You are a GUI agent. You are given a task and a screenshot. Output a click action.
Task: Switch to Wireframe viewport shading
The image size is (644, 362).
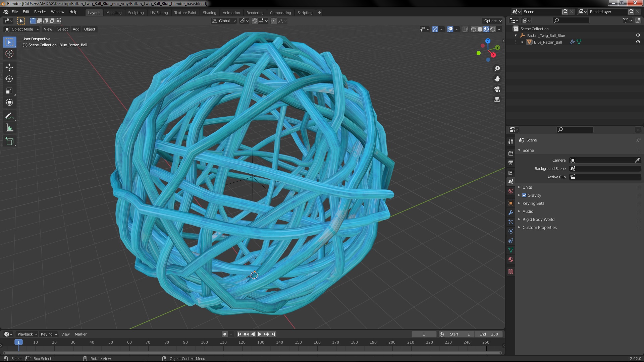(x=474, y=29)
